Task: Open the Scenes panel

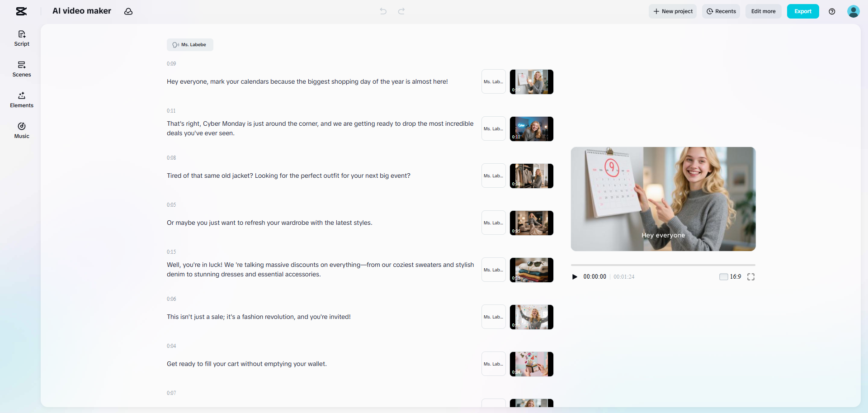Action: [x=22, y=69]
